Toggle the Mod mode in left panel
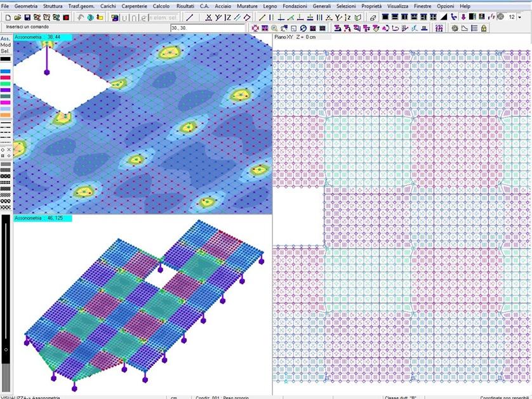Screen dimensions: 532x399 tap(5, 45)
